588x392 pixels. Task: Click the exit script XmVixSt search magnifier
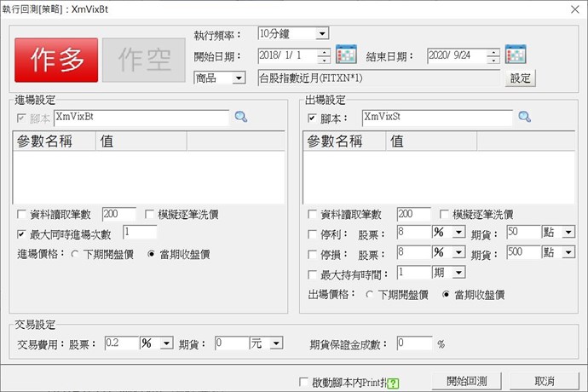tap(525, 117)
